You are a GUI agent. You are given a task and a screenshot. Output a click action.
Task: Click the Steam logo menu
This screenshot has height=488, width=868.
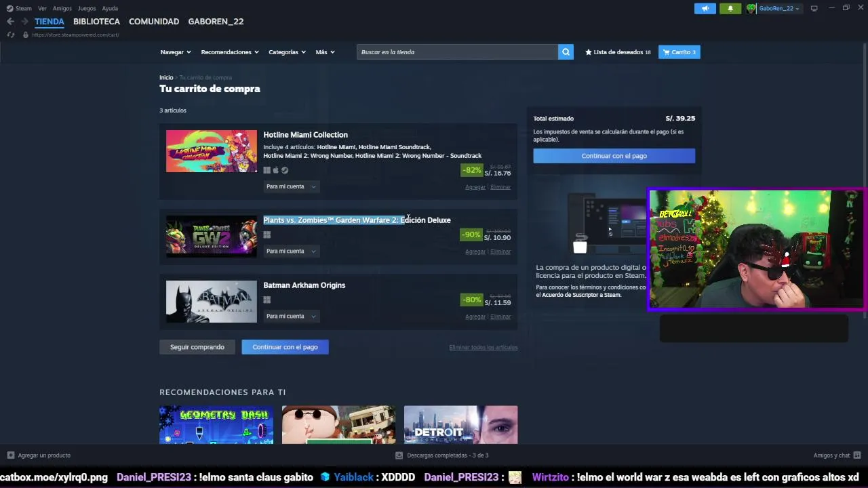point(19,8)
